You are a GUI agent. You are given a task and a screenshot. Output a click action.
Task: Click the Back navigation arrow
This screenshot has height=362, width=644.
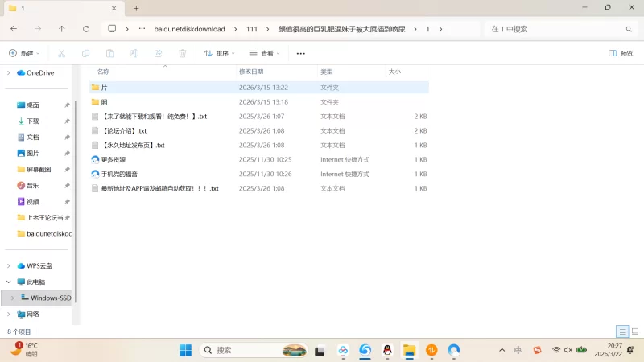[14, 29]
